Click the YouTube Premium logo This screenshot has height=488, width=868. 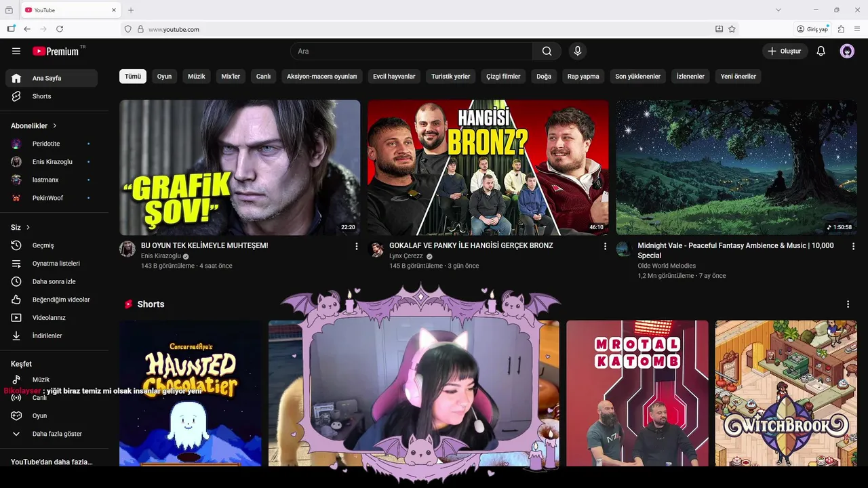click(56, 51)
